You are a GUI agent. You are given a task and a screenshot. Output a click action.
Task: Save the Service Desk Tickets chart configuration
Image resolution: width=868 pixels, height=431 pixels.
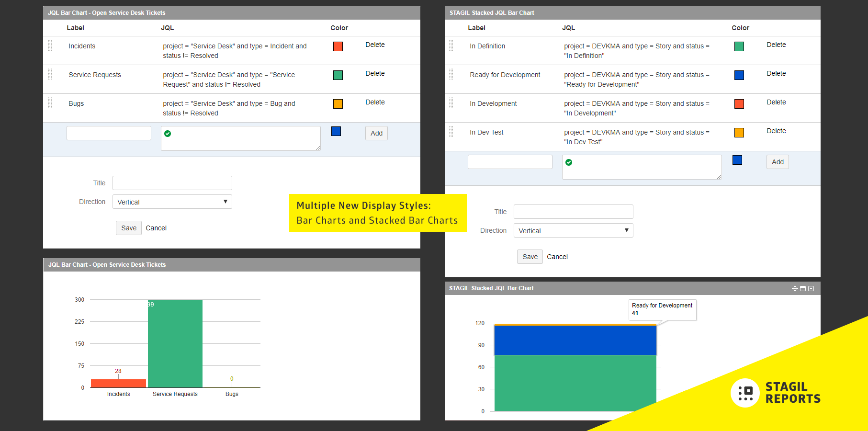[x=129, y=228]
